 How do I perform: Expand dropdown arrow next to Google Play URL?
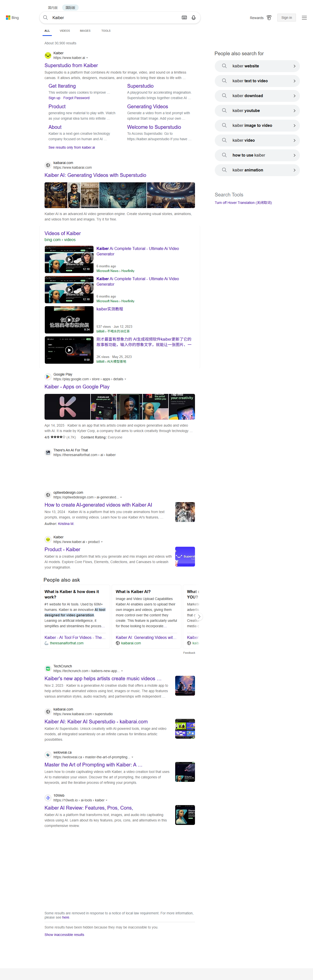point(125,379)
